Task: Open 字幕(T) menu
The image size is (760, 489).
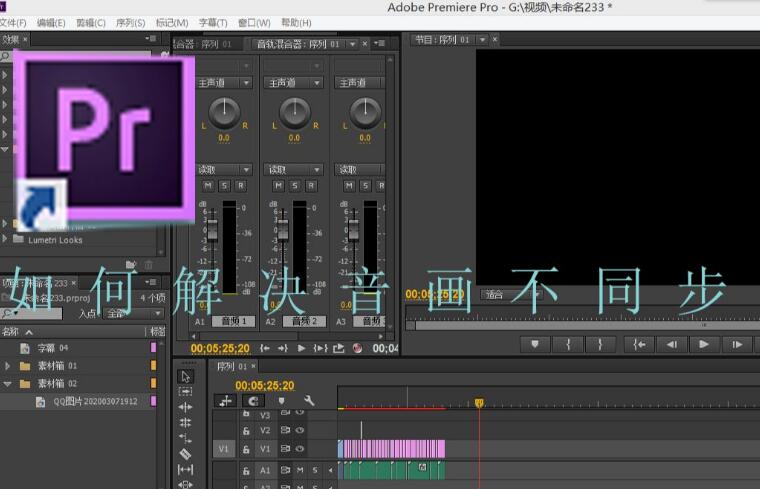Action: point(213,23)
